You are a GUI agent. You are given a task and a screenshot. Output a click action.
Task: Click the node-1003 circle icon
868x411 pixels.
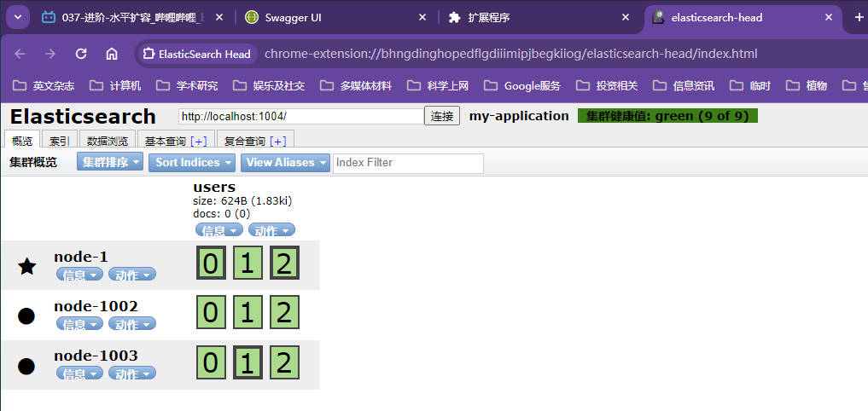(x=26, y=366)
